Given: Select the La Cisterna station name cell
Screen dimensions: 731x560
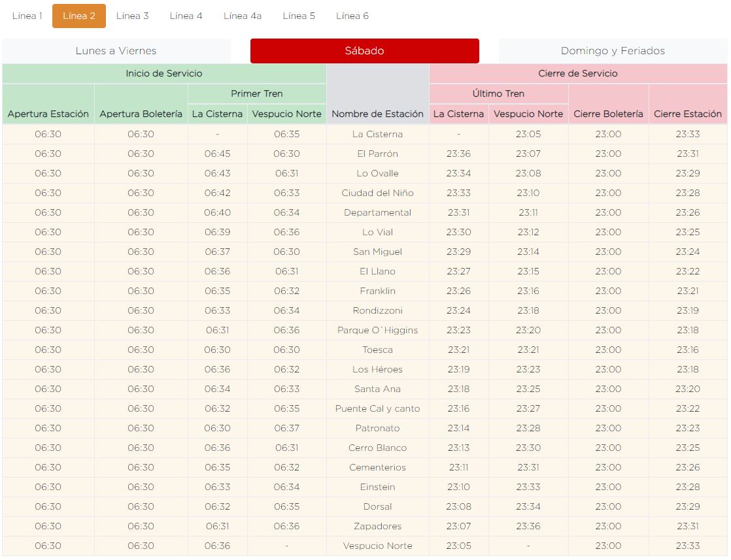Looking at the screenshot, I should pos(378,134).
